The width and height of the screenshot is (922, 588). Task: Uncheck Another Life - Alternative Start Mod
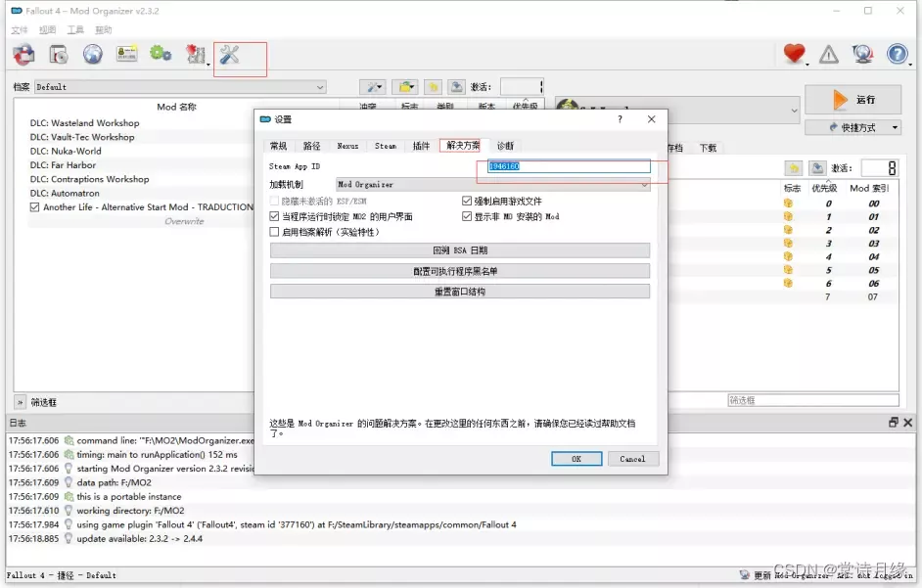34,207
